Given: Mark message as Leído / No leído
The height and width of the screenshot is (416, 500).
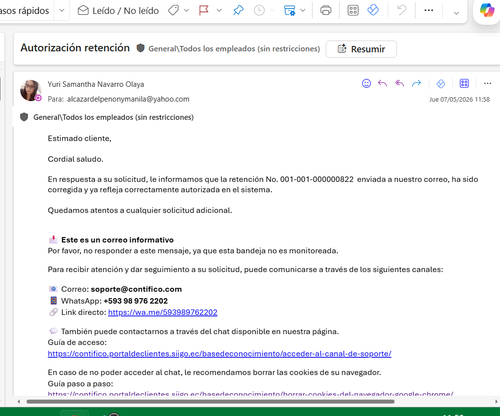Looking at the screenshot, I should (118, 11).
